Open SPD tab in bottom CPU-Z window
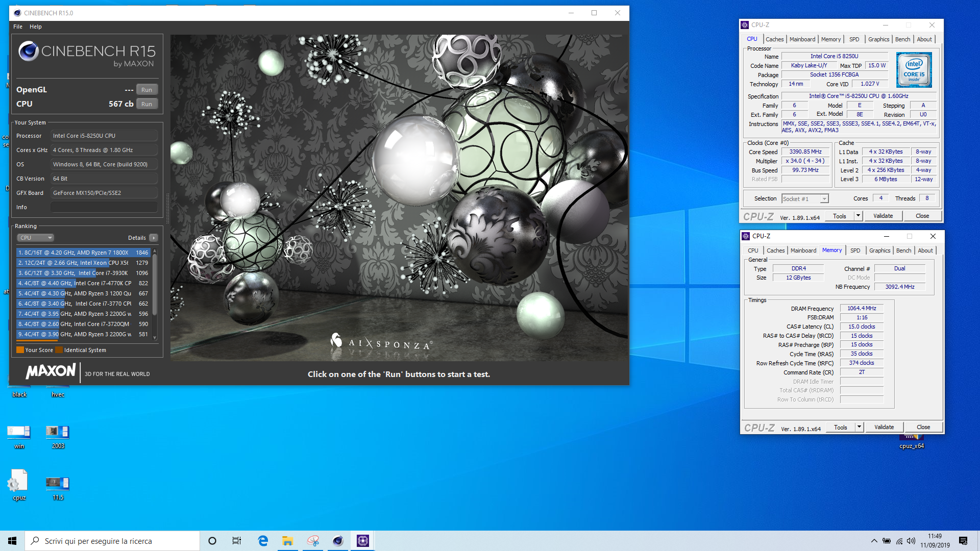The height and width of the screenshot is (551, 980). click(855, 251)
